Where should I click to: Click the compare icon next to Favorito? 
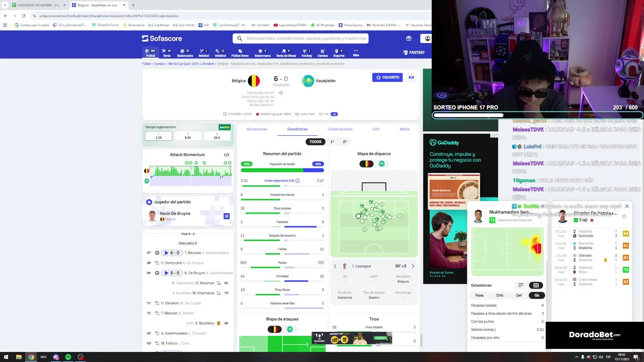[x=411, y=77]
